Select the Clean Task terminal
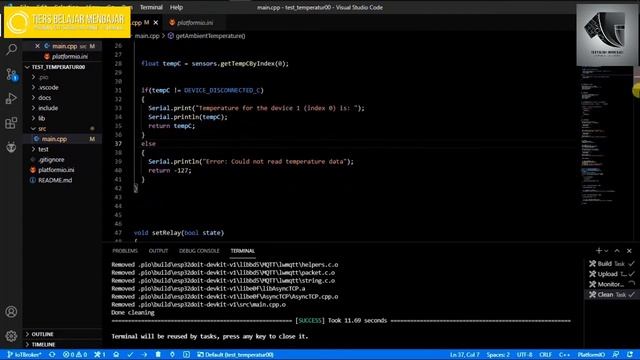The height and width of the screenshot is (360, 640). [x=611, y=294]
